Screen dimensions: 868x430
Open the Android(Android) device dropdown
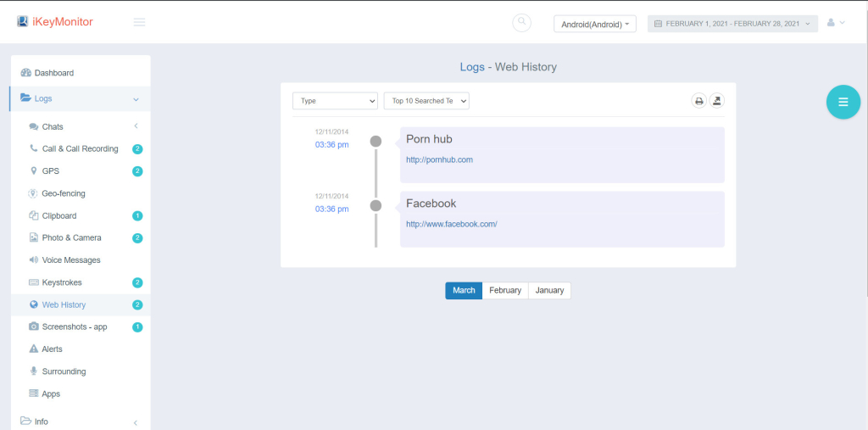click(595, 24)
